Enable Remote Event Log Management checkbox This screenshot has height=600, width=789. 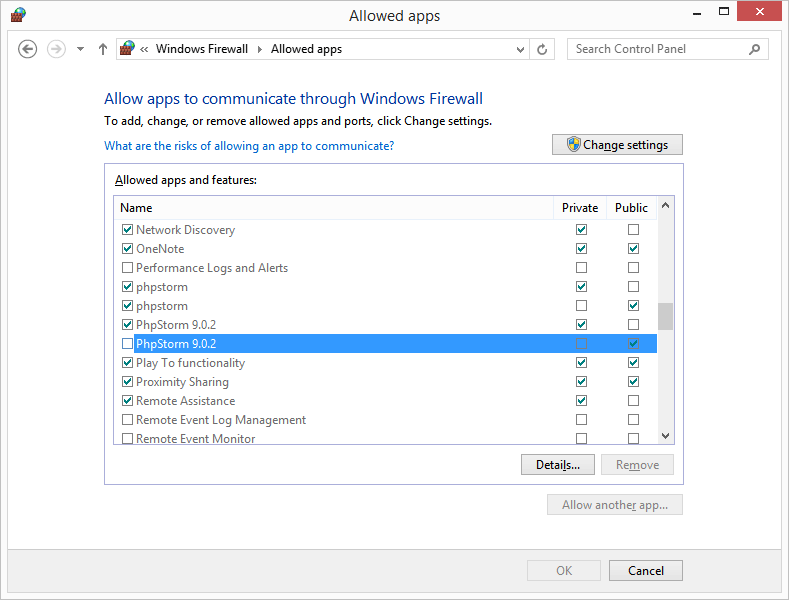(127, 419)
